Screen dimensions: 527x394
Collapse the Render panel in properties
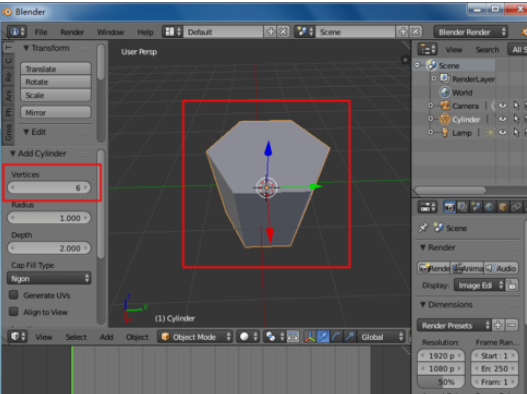[x=423, y=247]
